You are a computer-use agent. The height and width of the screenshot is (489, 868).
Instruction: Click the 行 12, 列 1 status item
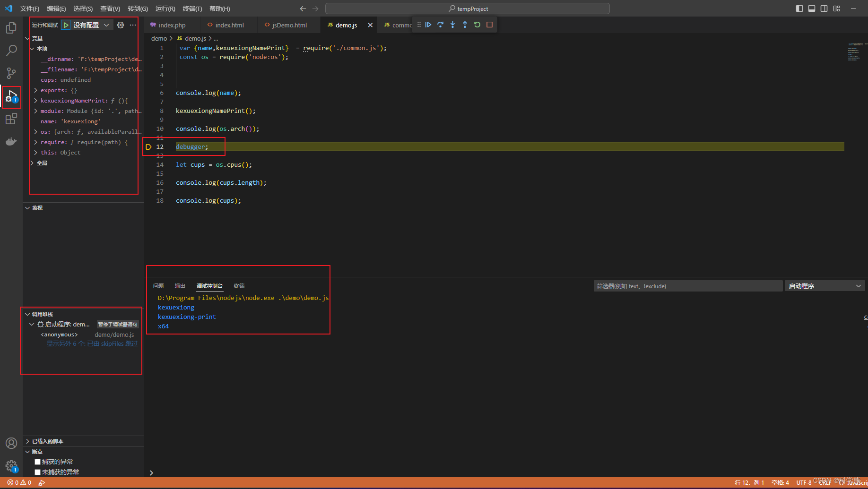749,482
